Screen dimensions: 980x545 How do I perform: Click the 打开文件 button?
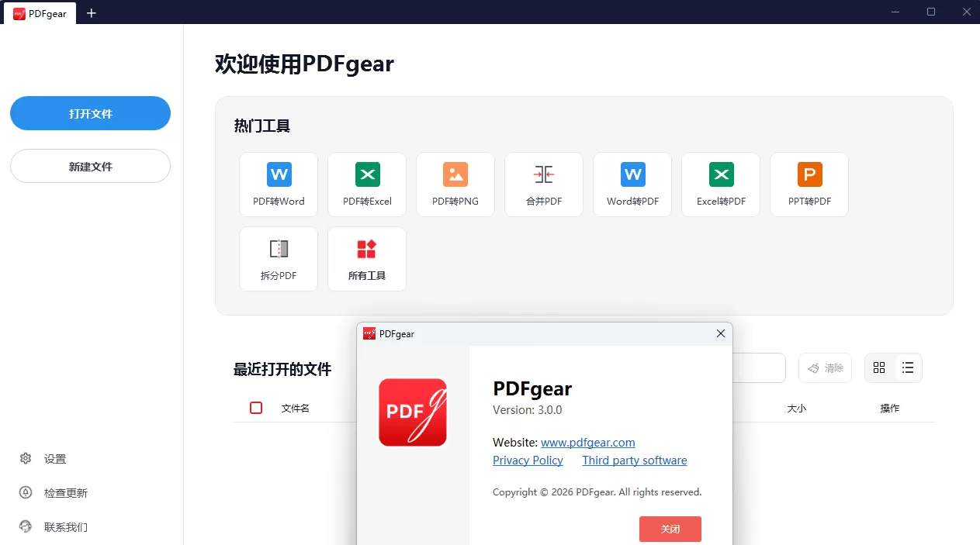click(90, 113)
